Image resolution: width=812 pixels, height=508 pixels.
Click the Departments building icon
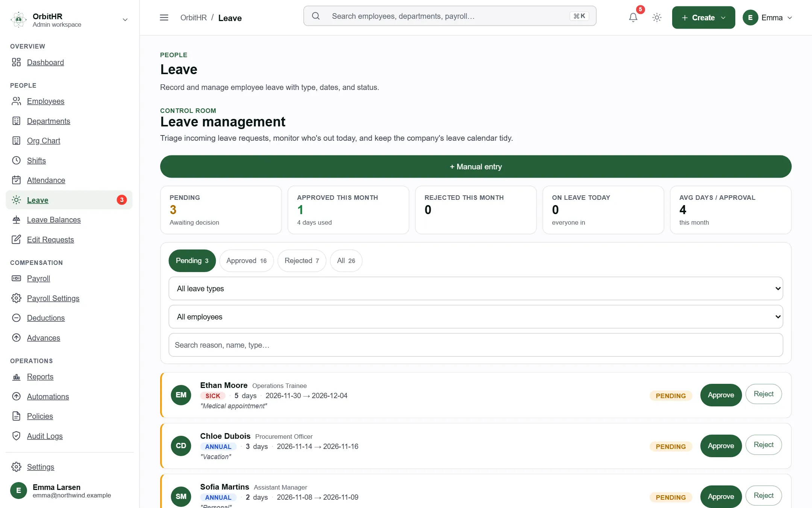click(x=16, y=121)
